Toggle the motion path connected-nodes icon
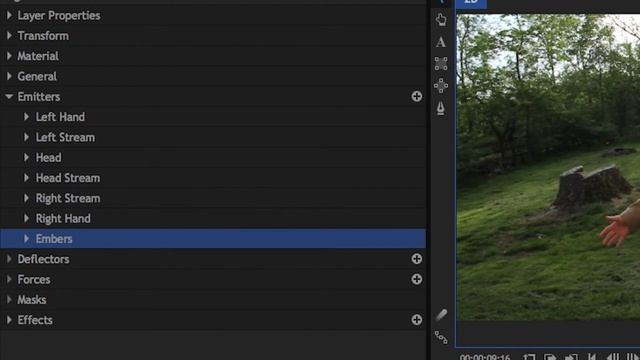Screen dimensions: 640x360 pyautogui.click(x=441, y=337)
